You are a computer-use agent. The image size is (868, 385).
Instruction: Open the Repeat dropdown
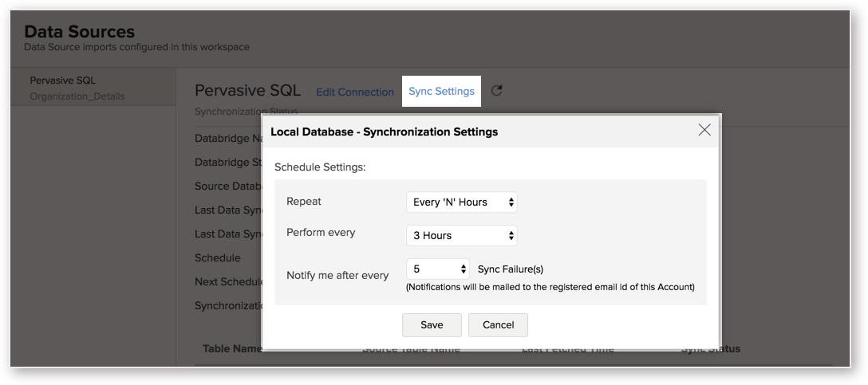(x=462, y=202)
